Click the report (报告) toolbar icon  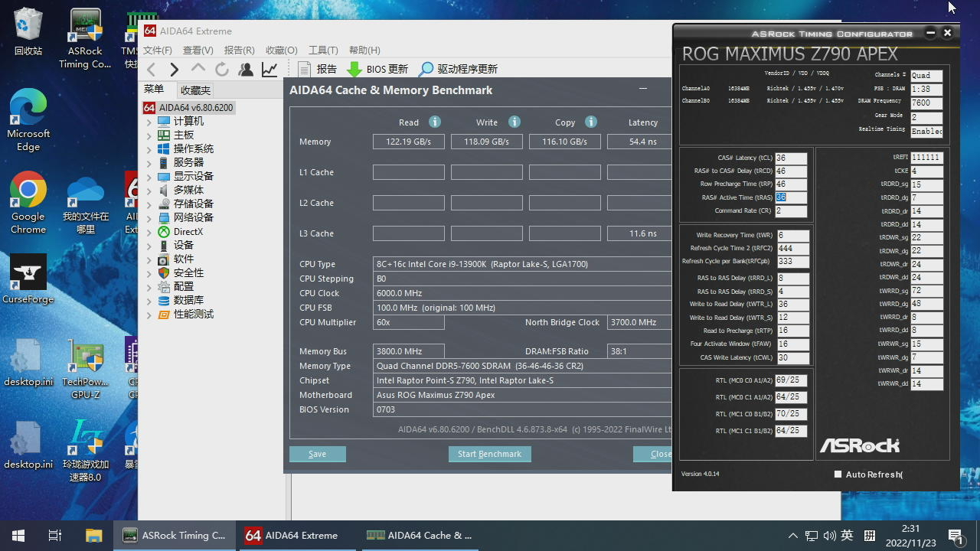click(305, 69)
